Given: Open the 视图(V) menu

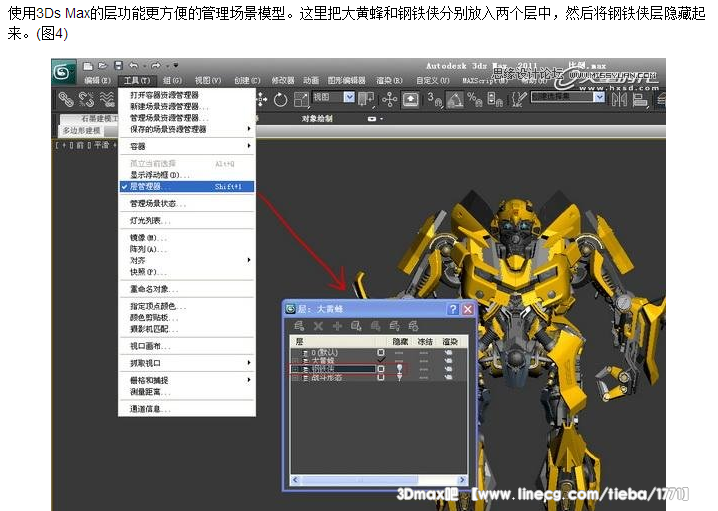Looking at the screenshot, I should coord(208,80).
